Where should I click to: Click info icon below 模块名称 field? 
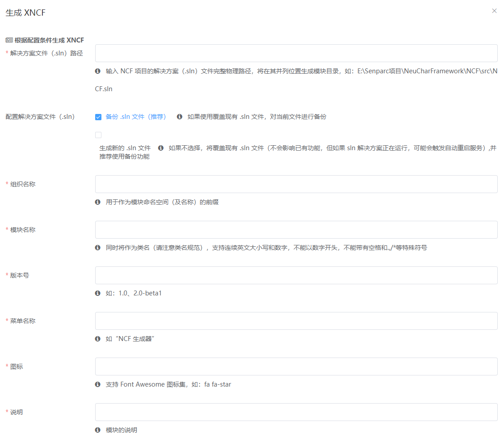(98, 248)
